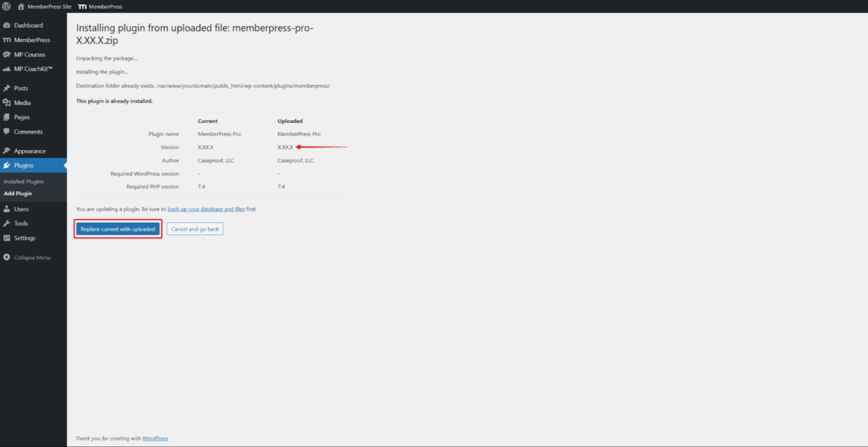The image size is (868, 447).
Task: Click Cancel and go back
Action: click(x=194, y=228)
